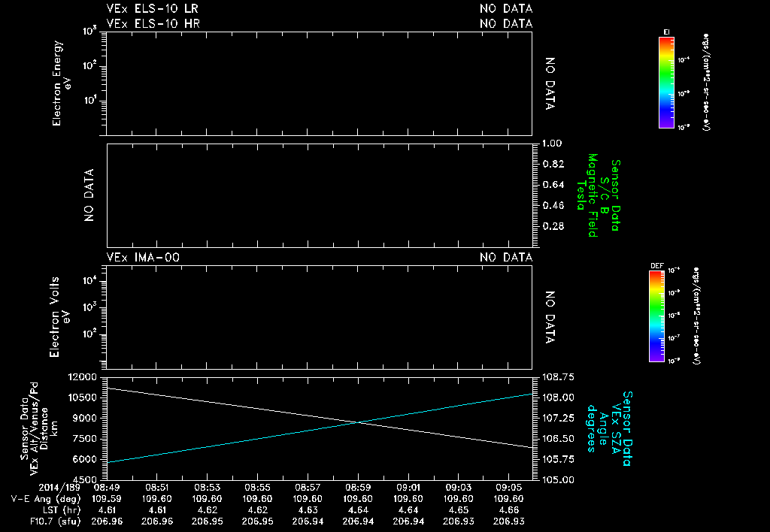Click the 08:57 time tick label
This screenshot has height=532, width=770.
point(308,488)
